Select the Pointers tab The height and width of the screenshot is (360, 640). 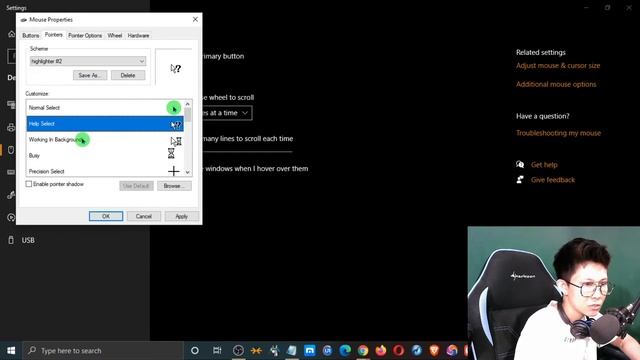coord(53,35)
